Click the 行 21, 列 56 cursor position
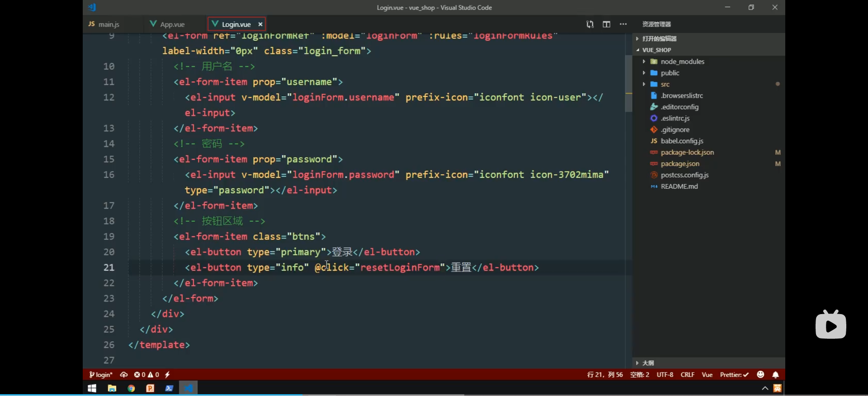This screenshot has height=396, width=868. pos(605,375)
